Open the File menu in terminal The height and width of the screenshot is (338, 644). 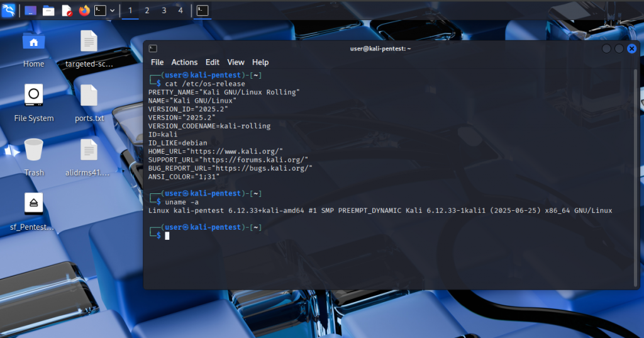tap(157, 62)
